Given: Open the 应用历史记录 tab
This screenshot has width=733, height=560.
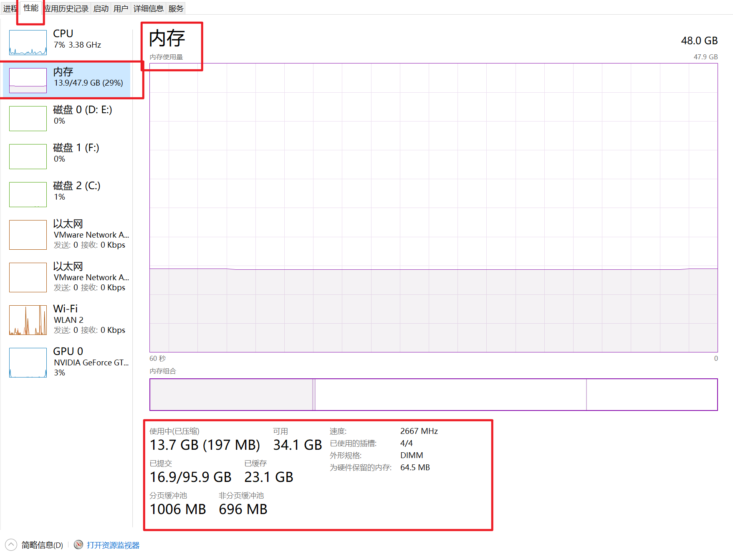Looking at the screenshot, I should 66,8.
